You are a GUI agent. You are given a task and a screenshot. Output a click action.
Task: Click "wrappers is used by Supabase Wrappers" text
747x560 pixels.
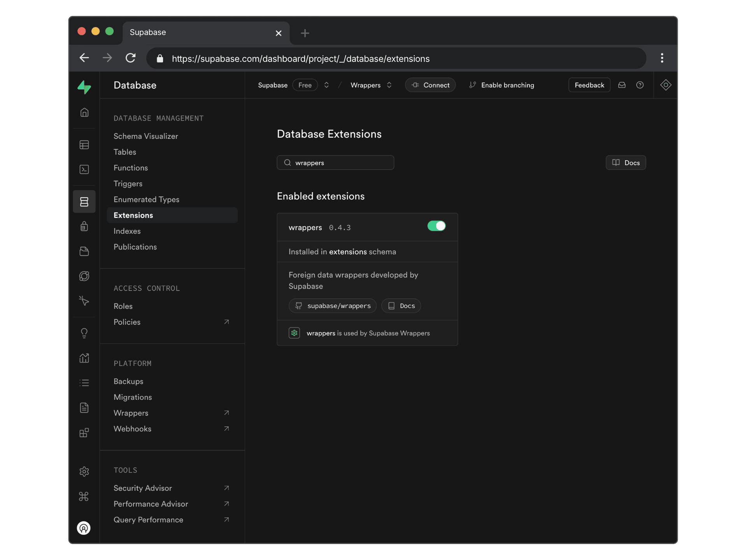368,333
